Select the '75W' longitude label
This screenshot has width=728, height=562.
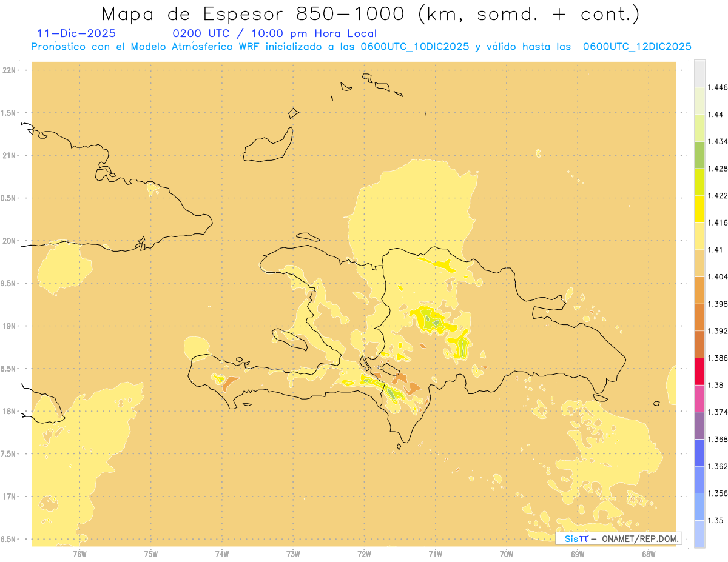pos(151,554)
